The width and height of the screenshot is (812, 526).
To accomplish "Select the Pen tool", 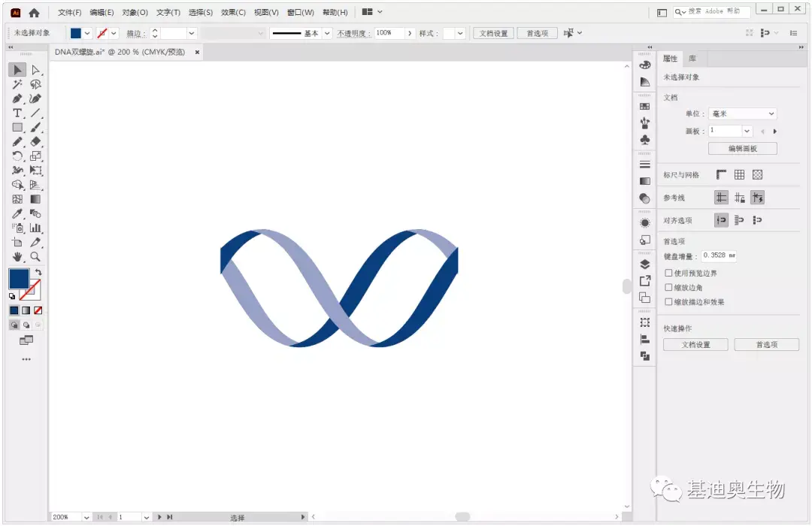I will (x=17, y=98).
